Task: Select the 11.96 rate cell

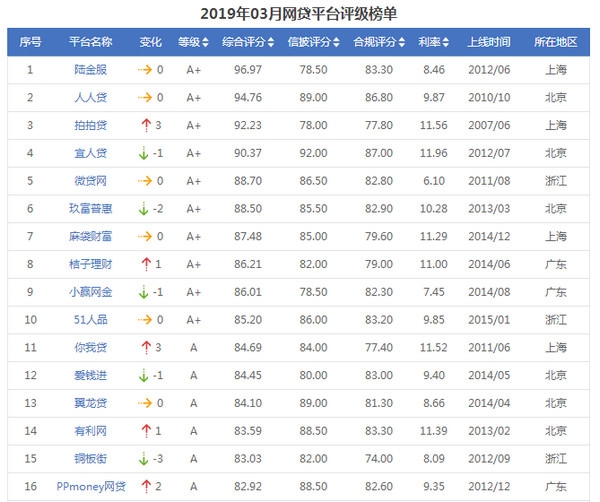Action: 434,153
